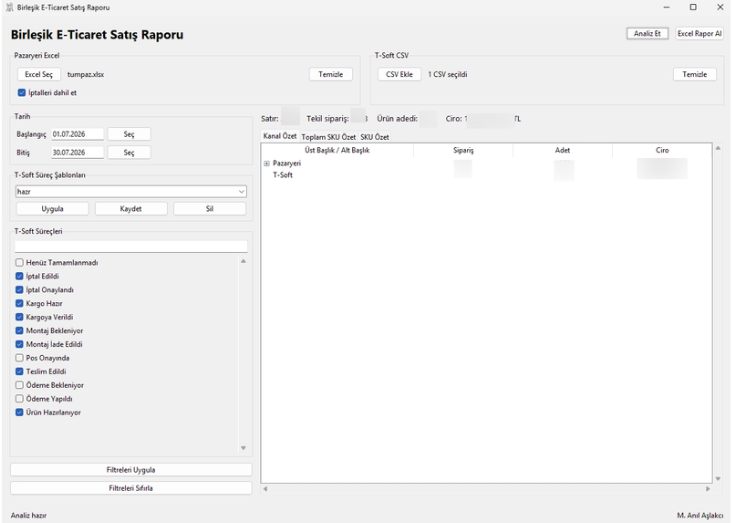Clear the Pazaryeri Excel with Temizle
Image resolution: width=732 pixels, height=523 pixels.
tap(331, 74)
